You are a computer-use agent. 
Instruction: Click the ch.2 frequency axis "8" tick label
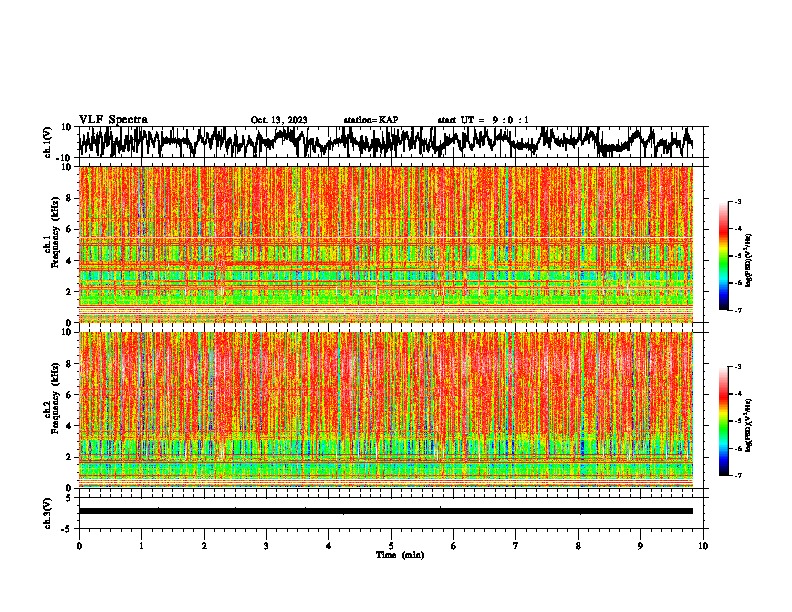pos(69,364)
